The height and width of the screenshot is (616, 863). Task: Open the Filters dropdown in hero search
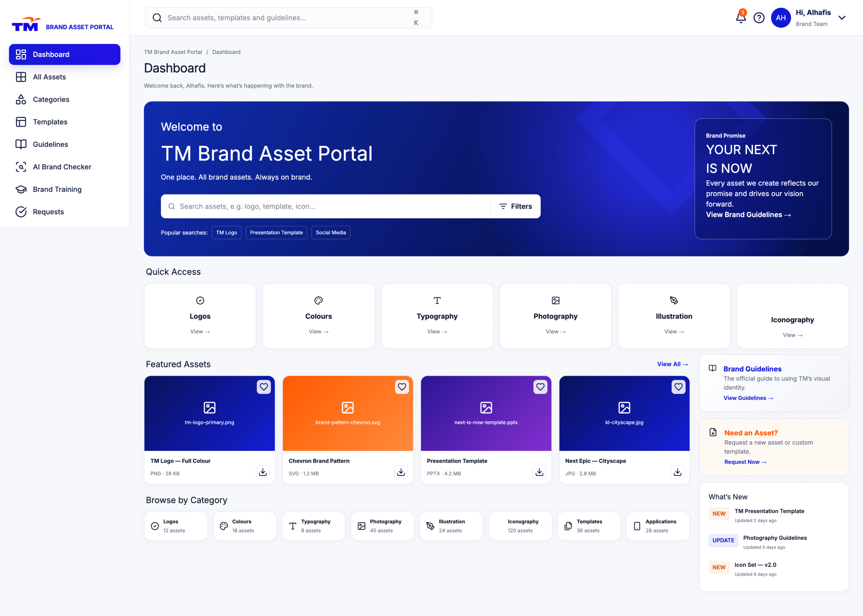[x=515, y=206]
